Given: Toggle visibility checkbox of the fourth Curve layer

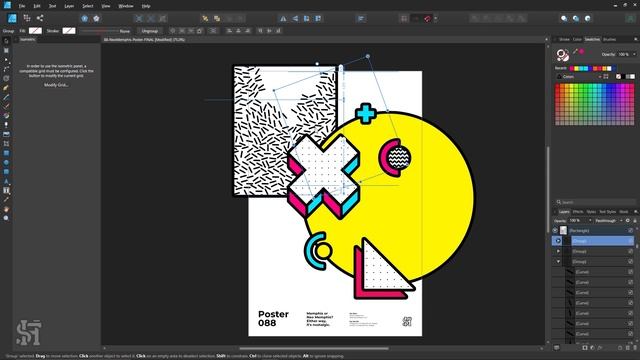Looking at the screenshot, I should 631,303.
